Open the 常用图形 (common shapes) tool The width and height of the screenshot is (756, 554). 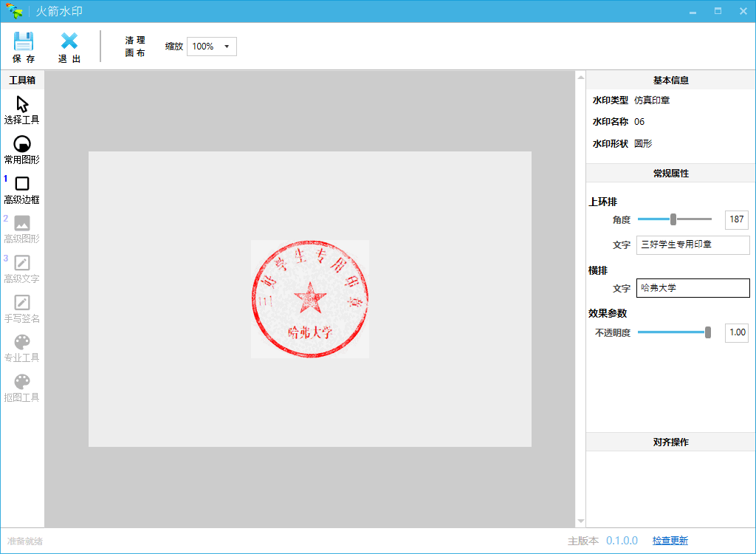(x=22, y=149)
